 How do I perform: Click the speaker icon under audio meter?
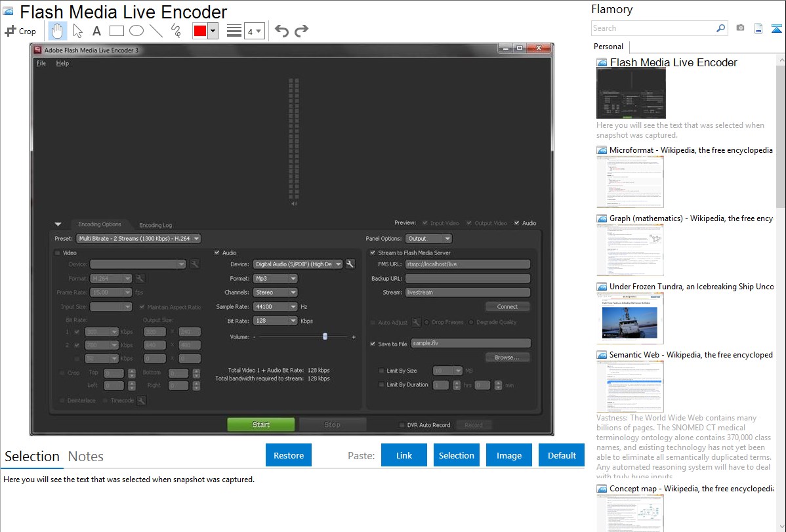[294, 203]
